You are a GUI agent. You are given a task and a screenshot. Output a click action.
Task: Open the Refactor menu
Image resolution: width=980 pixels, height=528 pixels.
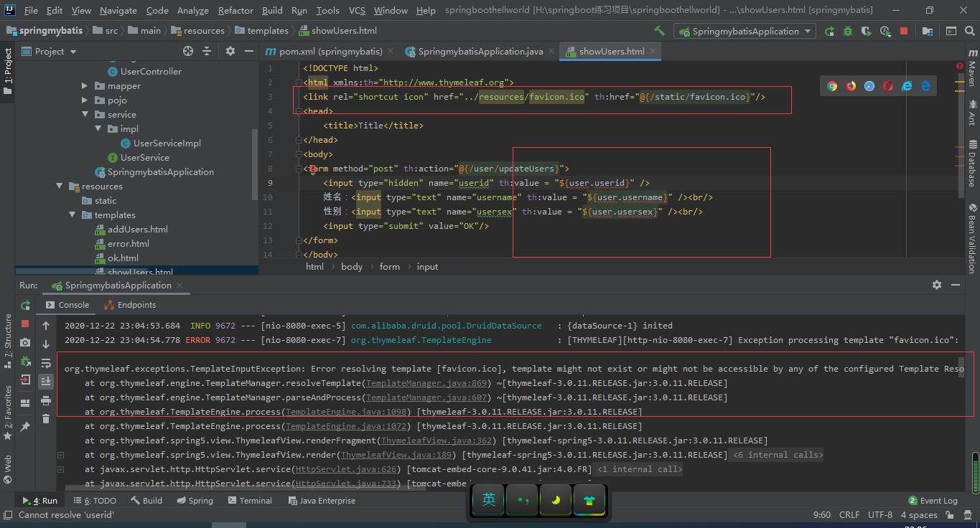tap(235, 10)
